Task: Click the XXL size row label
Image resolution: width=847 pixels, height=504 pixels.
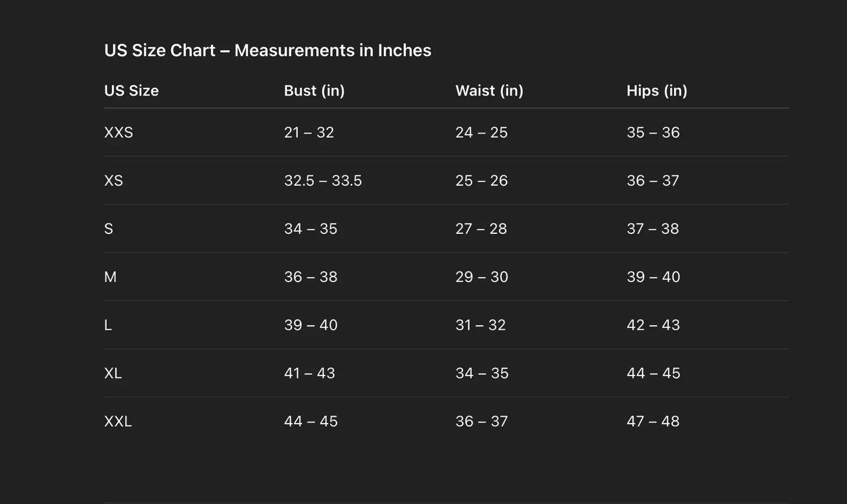Action: click(x=118, y=421)
